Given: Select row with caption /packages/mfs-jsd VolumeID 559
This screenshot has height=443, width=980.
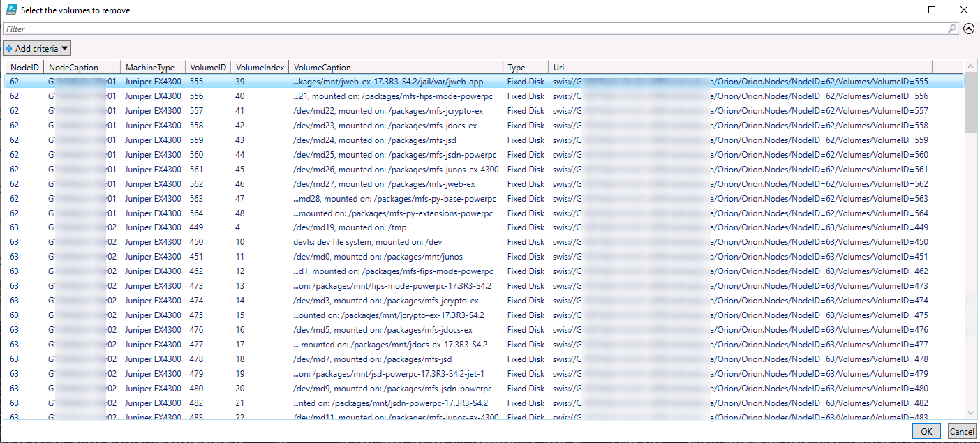Looking at the screenshot, I should (484, 140).
